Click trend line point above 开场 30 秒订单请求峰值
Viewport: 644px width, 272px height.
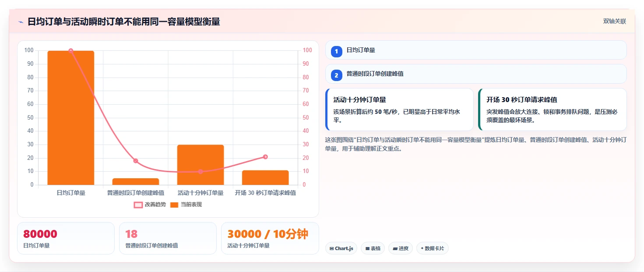point(265,157)
